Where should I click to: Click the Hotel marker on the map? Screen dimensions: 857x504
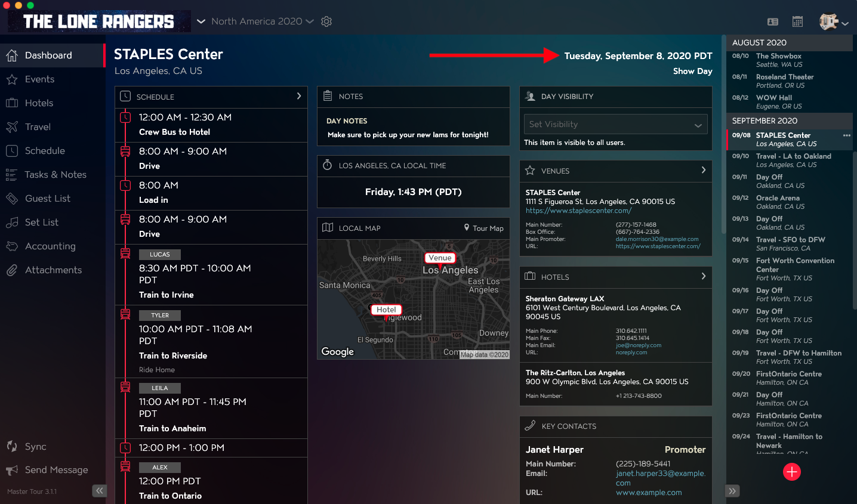386,310
